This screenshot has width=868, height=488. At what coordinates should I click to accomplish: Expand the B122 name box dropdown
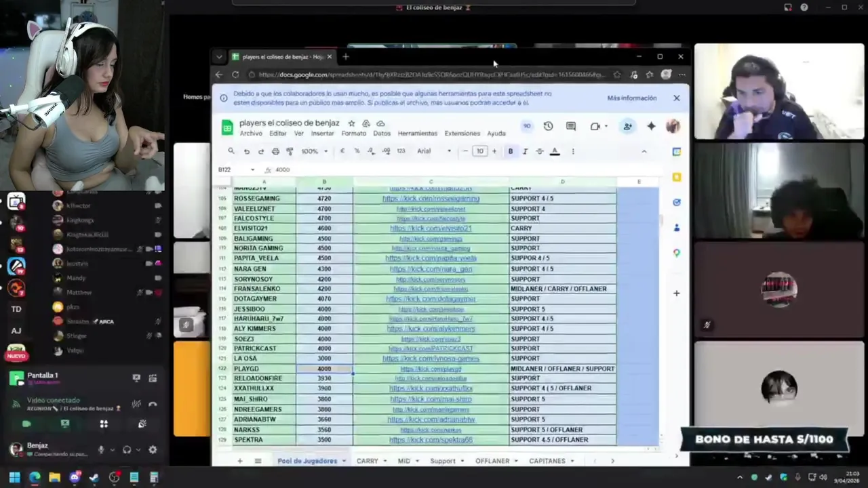pyautogui.click(x=253, y=169)
